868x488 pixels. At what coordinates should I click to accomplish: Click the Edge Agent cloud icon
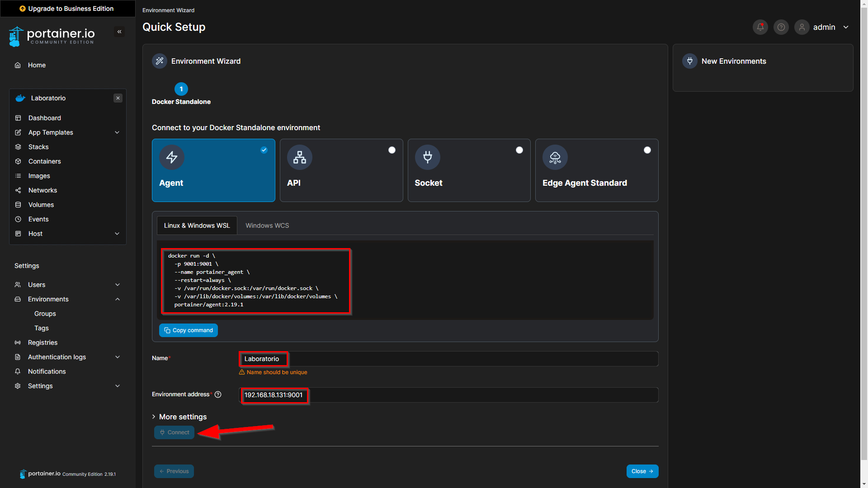click(x=555, y=157)
